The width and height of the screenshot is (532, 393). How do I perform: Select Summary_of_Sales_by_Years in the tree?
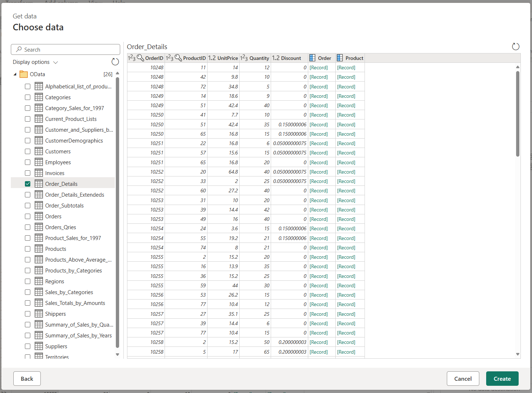[78, 335]
